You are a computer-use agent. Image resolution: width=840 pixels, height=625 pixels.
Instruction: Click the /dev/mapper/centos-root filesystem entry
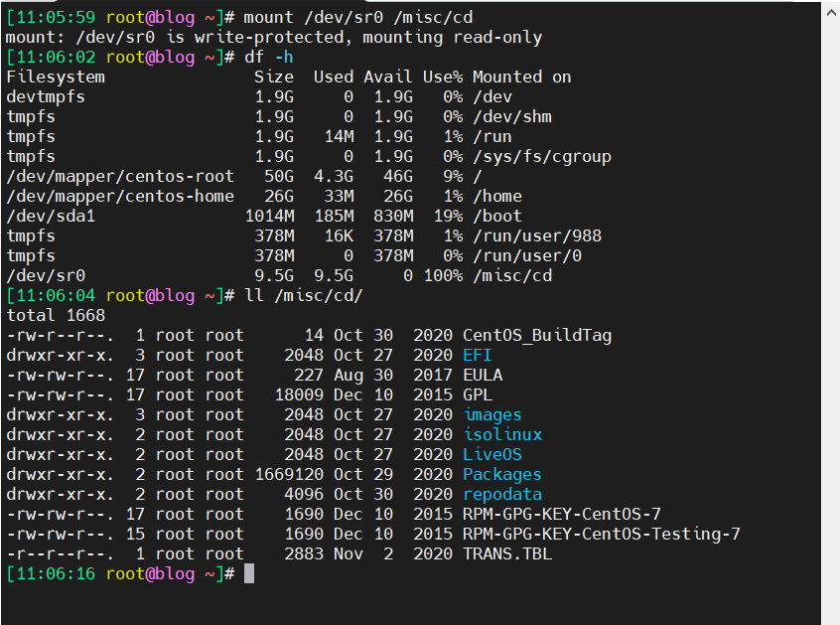click(x=120, y=176)
